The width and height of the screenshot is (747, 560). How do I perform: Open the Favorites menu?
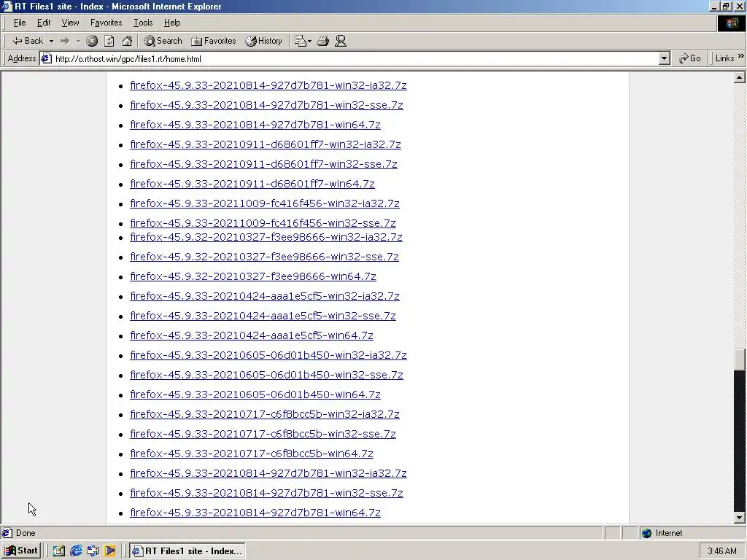click(107, 23)
